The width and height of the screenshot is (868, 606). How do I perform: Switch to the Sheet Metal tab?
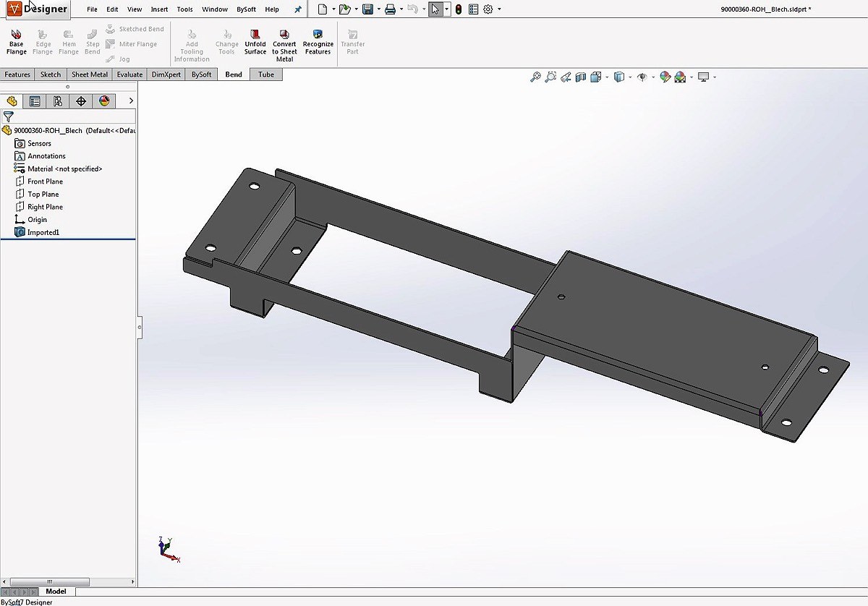tap(90, 74)
